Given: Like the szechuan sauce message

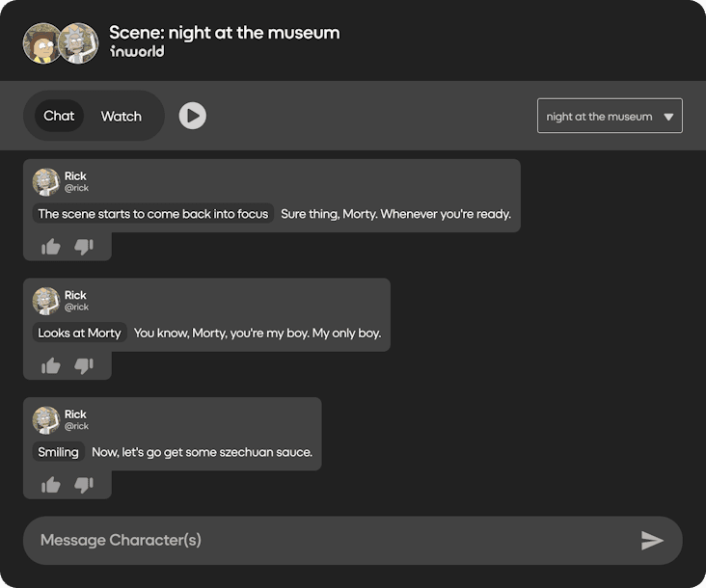Looking at the screenshot, I should tap(51, 485).
